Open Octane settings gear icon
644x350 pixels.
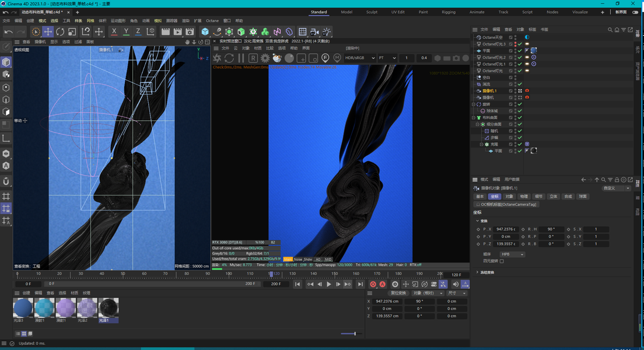point(265,58)
